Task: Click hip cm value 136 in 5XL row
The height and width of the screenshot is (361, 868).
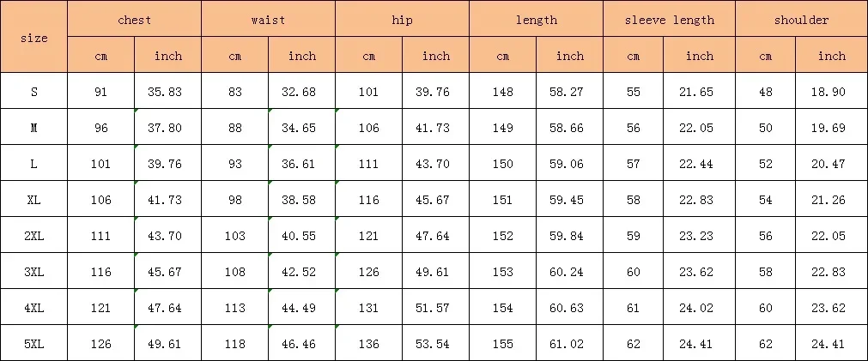Action: click(x=368, y=344)
